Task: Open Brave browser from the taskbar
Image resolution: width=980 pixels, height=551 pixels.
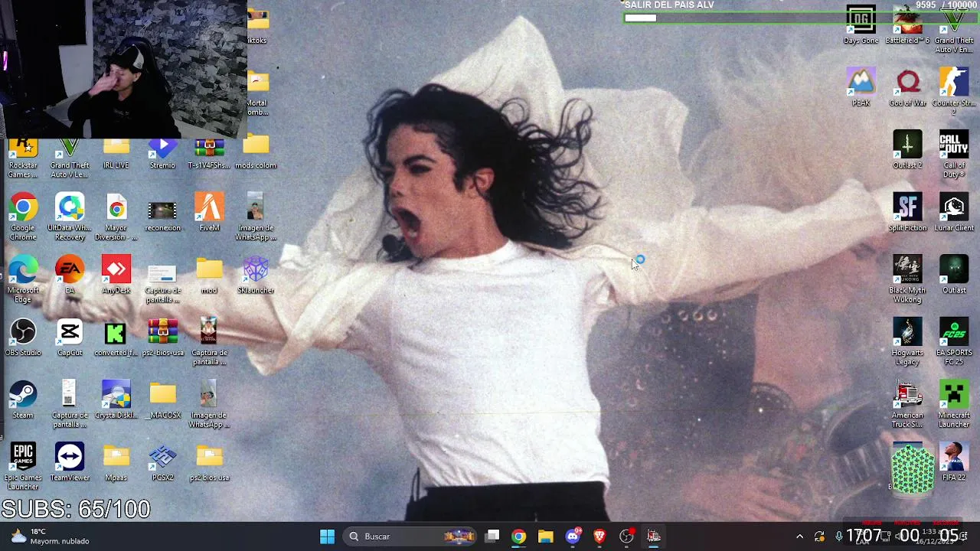Action: [x=599, y=536]
